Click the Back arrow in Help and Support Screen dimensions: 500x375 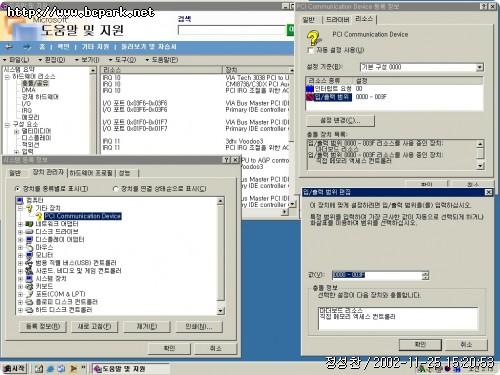(9, 47)
